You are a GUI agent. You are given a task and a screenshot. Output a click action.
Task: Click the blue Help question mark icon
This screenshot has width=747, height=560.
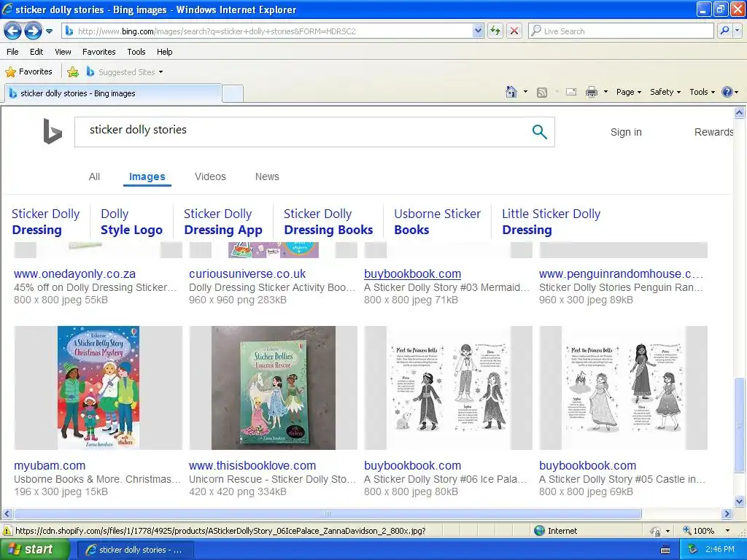(x=727, y=92)
